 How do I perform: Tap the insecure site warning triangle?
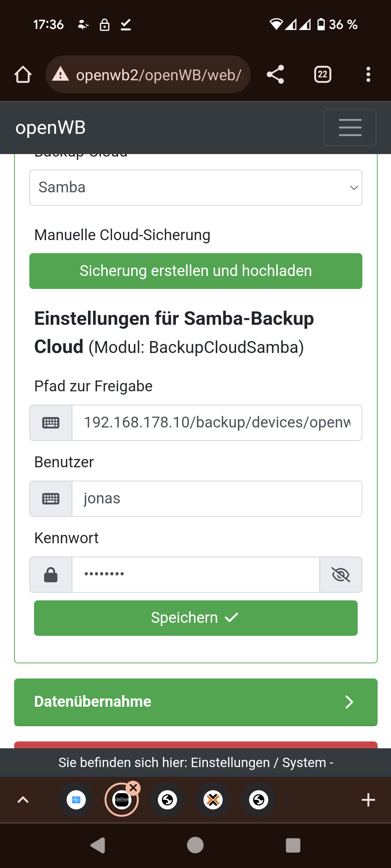coord(60,75)
